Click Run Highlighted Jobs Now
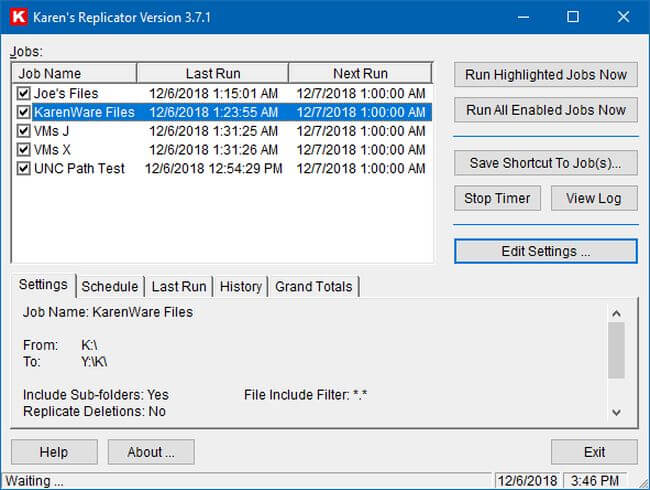 tap(546, 75)
